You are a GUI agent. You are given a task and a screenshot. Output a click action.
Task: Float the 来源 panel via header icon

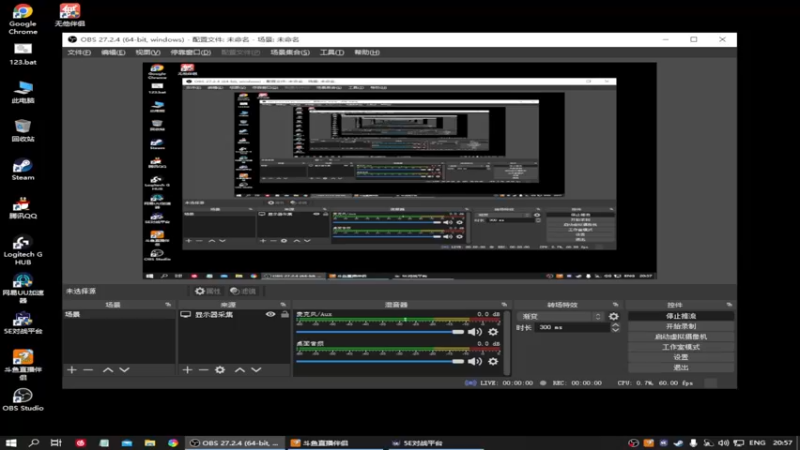[283, 305]
